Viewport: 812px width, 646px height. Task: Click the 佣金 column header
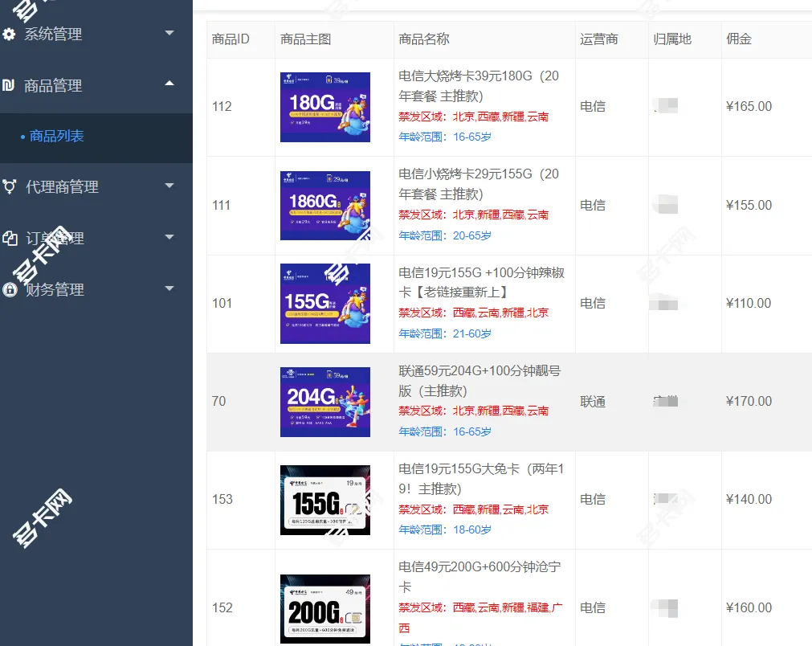738,39
